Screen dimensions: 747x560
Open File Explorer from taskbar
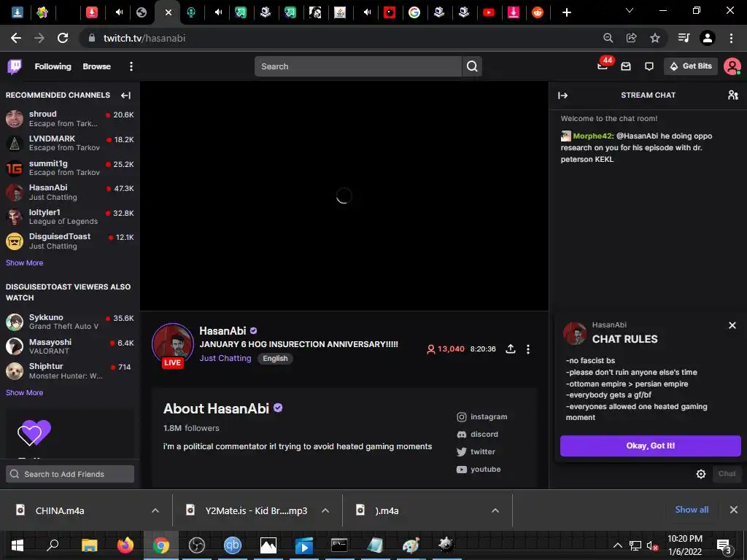click(89, 545)
